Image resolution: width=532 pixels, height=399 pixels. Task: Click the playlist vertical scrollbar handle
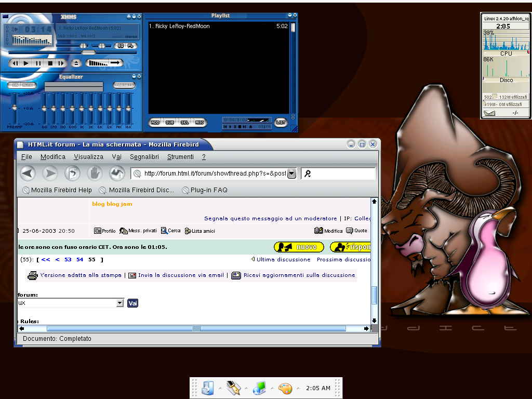(293, 27)
